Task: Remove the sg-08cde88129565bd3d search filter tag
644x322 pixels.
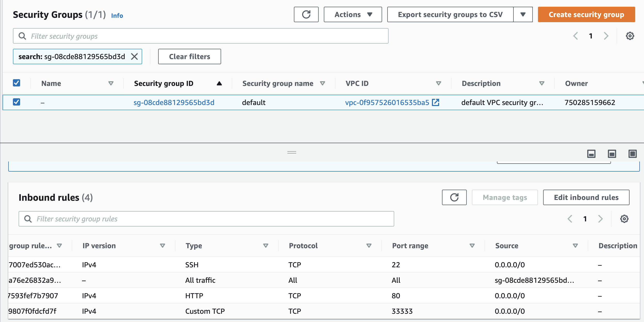Action: pyautogui.click(x=134, y=57)
